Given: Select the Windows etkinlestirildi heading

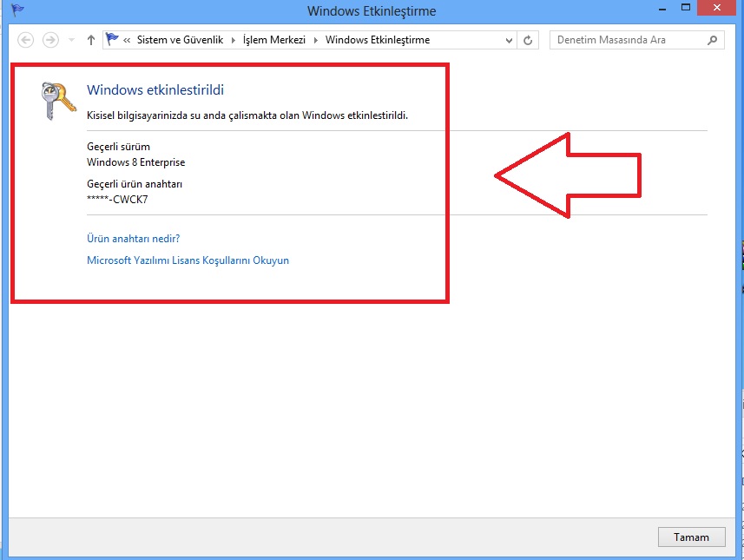Looking at the screenshot, I should [x=155, y=89].
